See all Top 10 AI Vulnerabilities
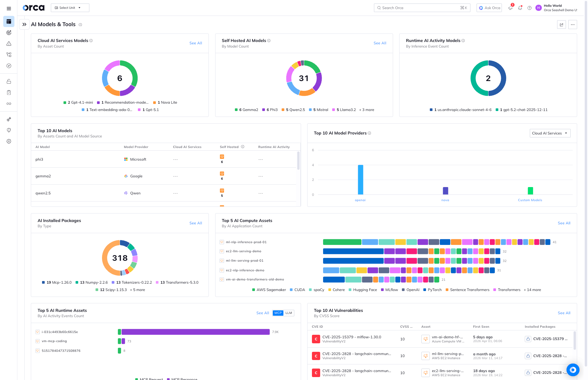Image resolution: width=588 pixels, height=380 pixels. click(564, 313)
